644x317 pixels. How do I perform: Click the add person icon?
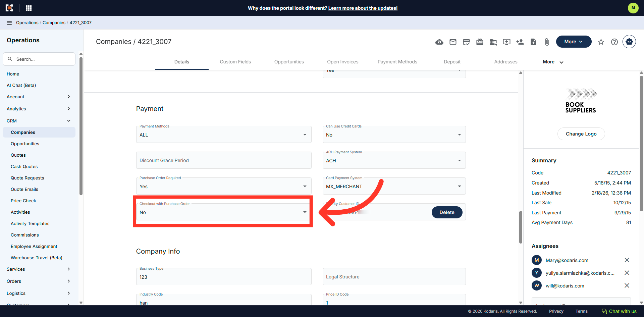(x=520, y=42)
